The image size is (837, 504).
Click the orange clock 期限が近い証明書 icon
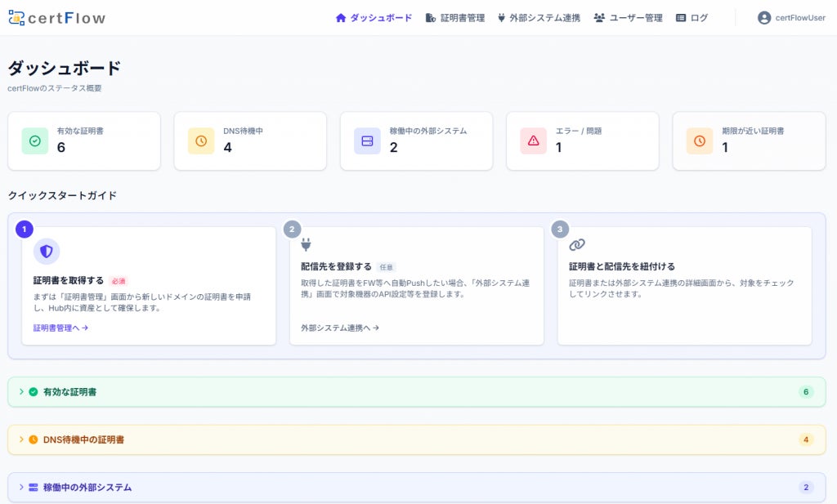700,140
